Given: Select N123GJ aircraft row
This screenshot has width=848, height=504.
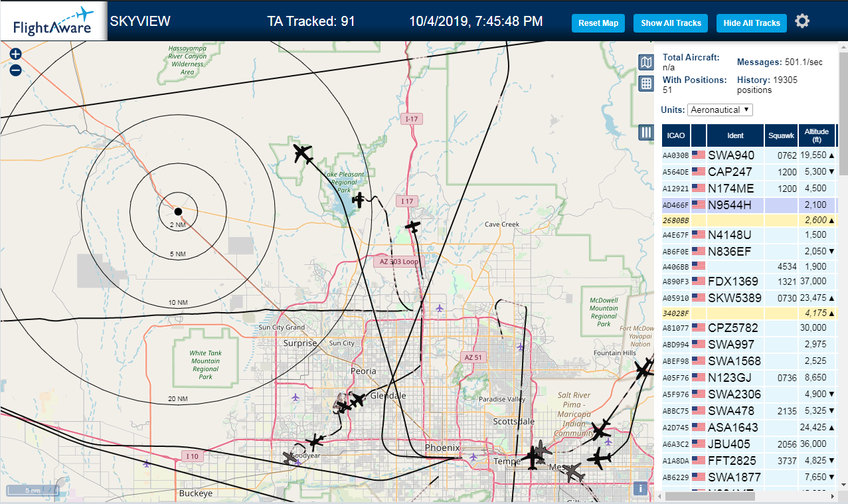Looking at the screenshot, I should tap(748, 377).
